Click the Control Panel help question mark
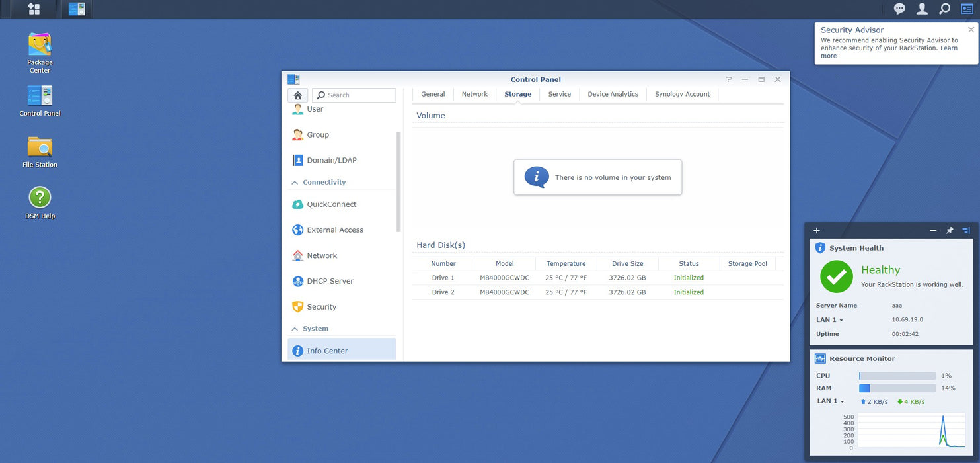Viewport: 980px width, 463px height. point(729,79)
